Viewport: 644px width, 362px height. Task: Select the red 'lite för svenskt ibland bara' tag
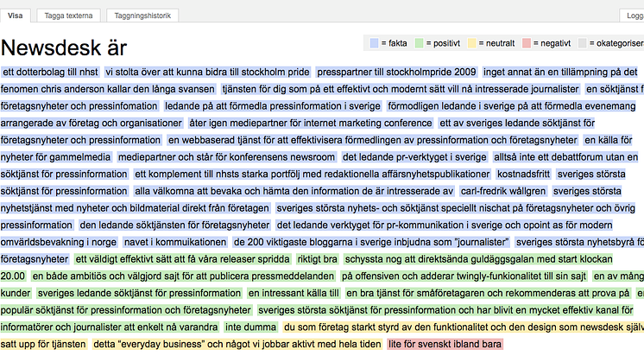click(x=445, y=345)
